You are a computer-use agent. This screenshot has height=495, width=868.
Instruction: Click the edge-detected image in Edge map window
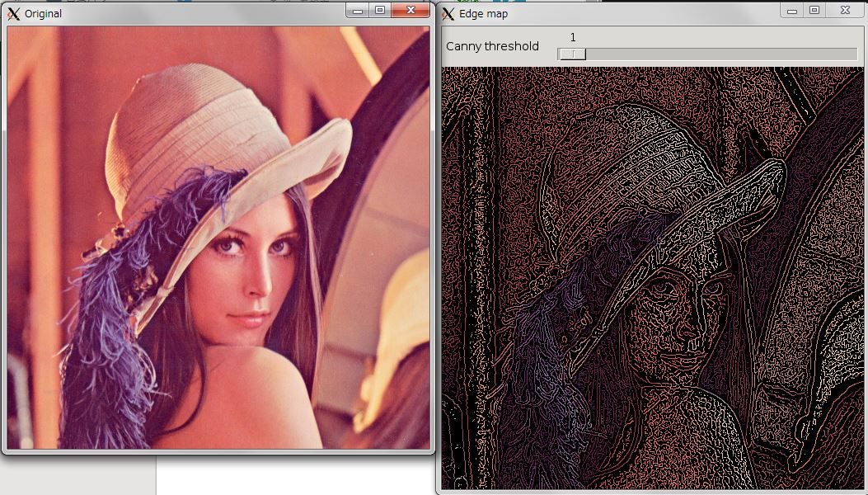click(x=653, y=278)
